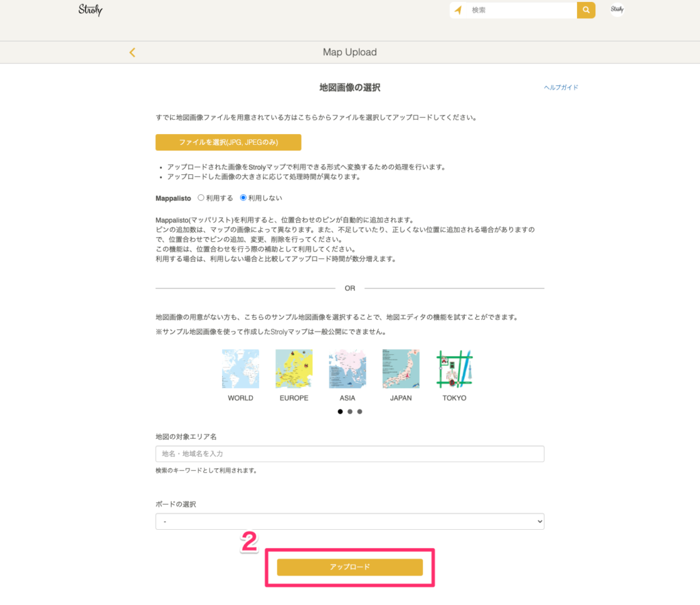
Task: Open the Stroly user avatar menu
Action: coord(617,10)
